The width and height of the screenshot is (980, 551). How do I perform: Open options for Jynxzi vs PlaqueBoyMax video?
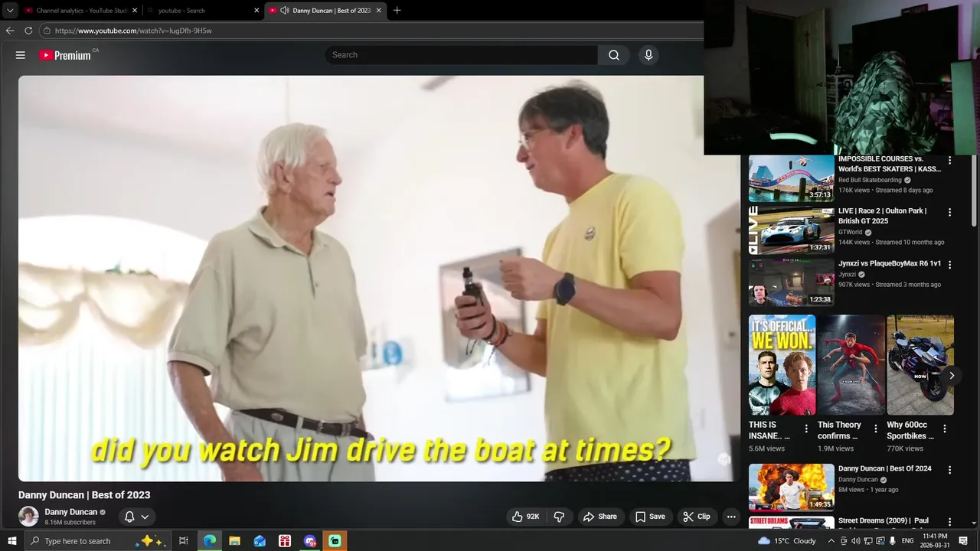(949, 265)
